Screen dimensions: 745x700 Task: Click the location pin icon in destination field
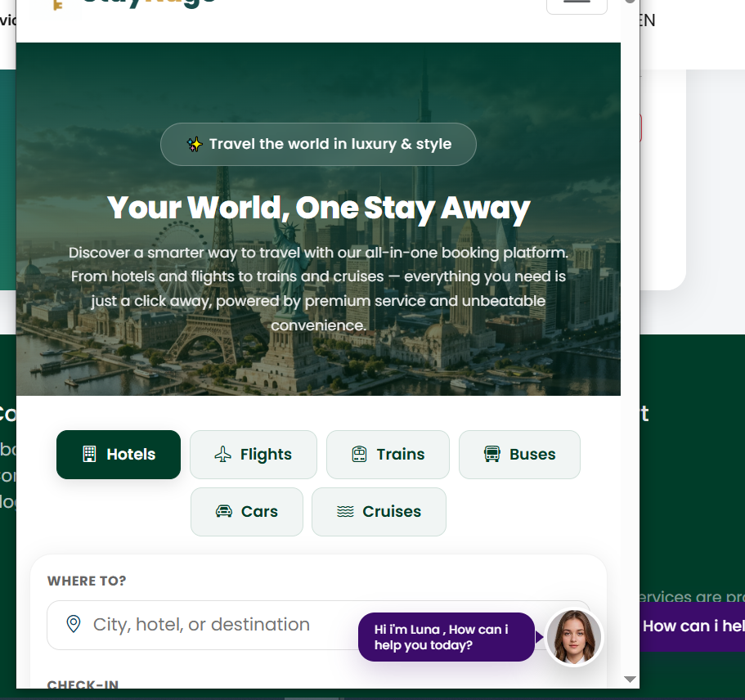pyautogui.click(x=74, y=625)
